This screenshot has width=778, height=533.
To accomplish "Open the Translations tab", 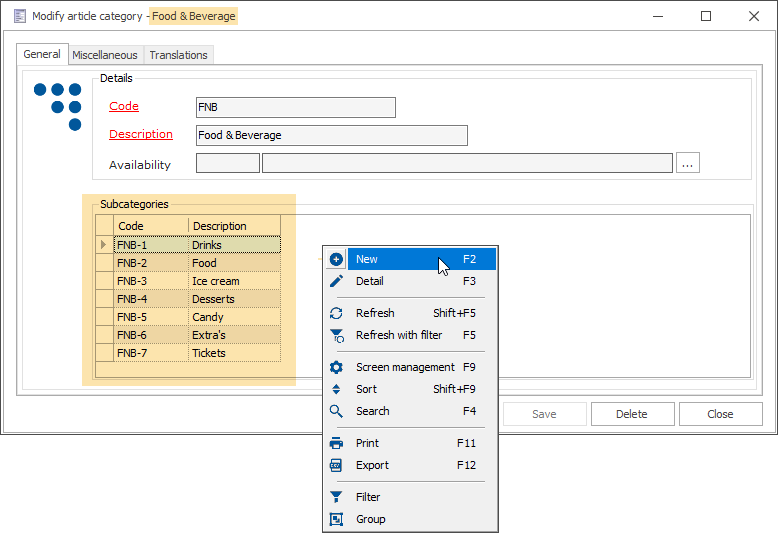I will point(179,55).
